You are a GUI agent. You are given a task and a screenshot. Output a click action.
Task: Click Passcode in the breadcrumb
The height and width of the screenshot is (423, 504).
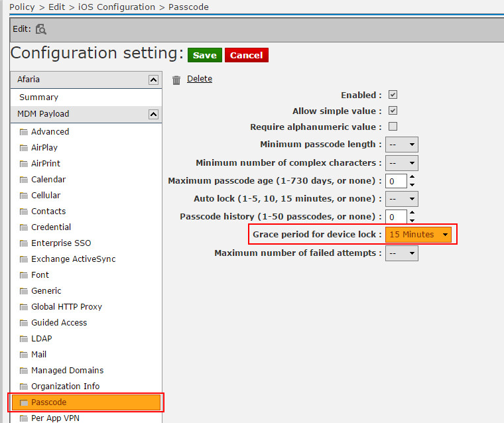pos(189,7)
